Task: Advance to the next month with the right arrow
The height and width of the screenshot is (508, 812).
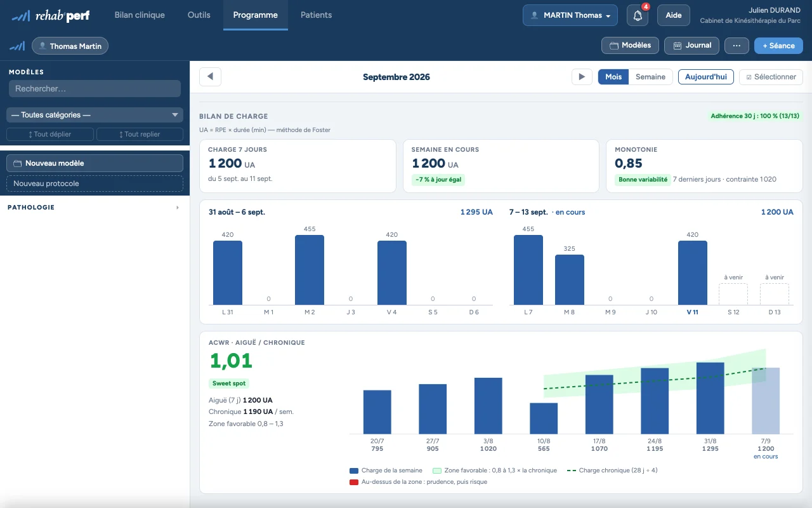Action: point(582,77)
